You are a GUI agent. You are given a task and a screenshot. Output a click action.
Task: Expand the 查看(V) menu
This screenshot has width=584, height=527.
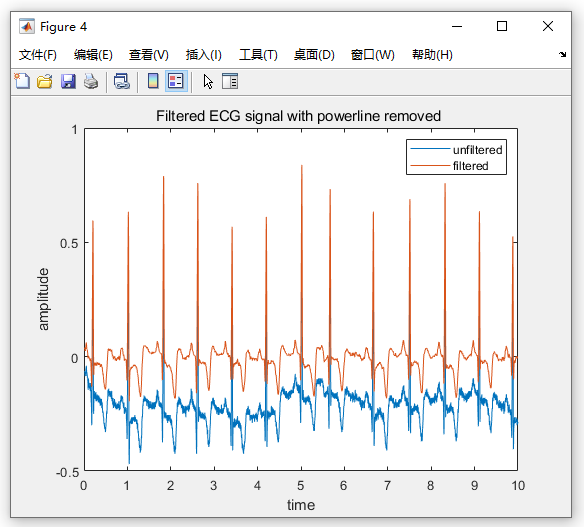click(x=149, y=55)
